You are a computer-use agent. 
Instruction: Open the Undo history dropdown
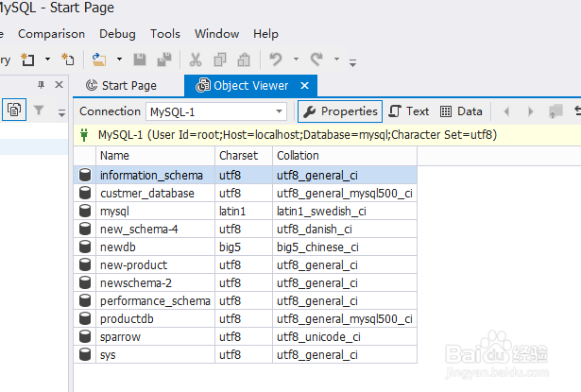296,59
